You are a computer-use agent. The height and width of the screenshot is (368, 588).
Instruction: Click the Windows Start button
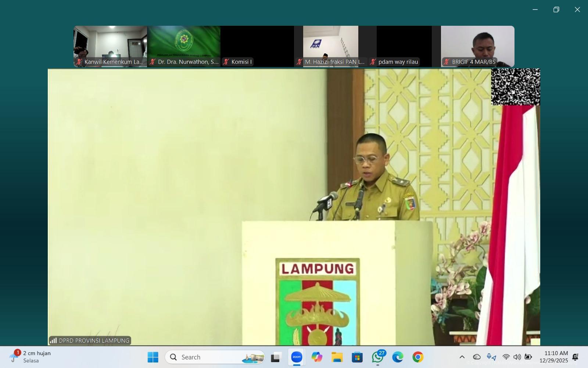pyautogui.click(x=153, y=357)
